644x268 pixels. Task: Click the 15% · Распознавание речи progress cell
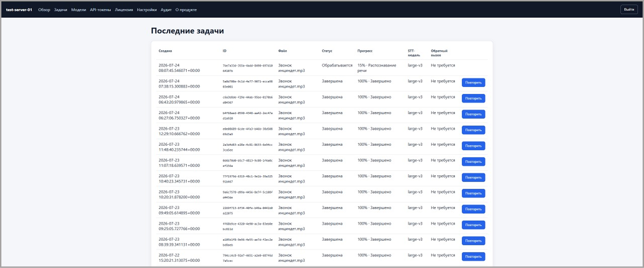tap(377, 68)
